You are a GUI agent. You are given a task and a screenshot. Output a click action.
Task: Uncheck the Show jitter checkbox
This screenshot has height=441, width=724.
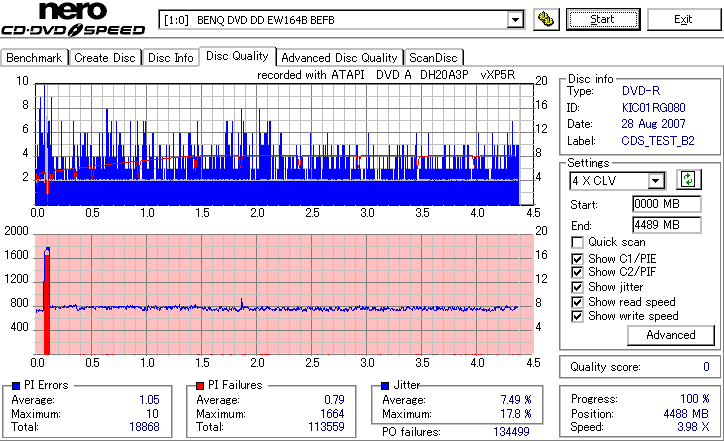(577, 287)
